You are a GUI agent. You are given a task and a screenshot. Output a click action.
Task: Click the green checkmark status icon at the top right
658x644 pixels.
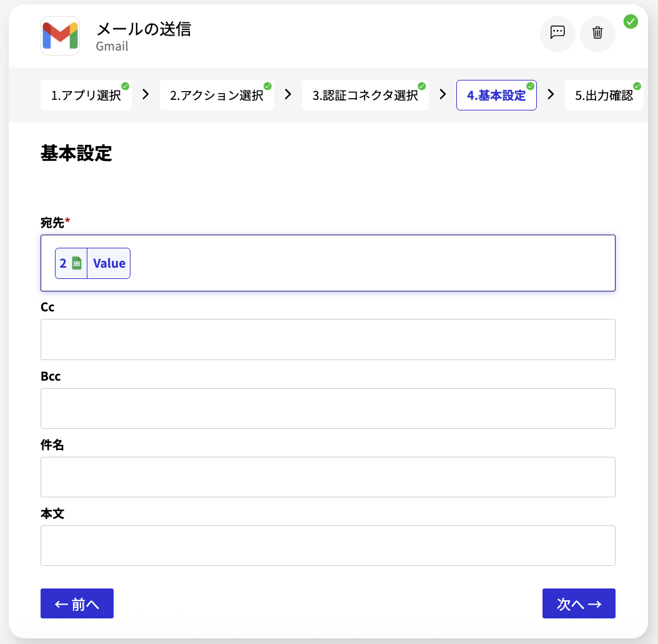(631, 21)
